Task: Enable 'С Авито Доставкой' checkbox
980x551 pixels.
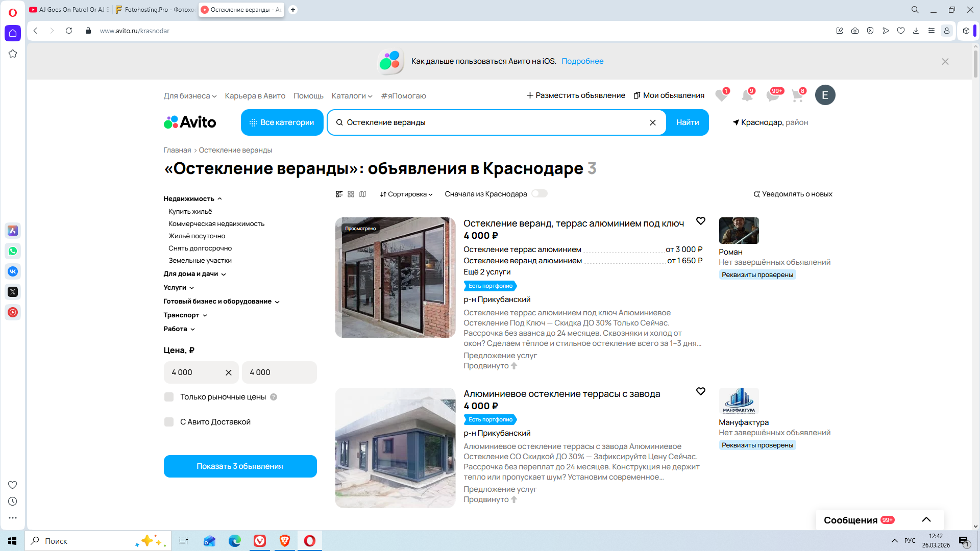Action: 169,422
